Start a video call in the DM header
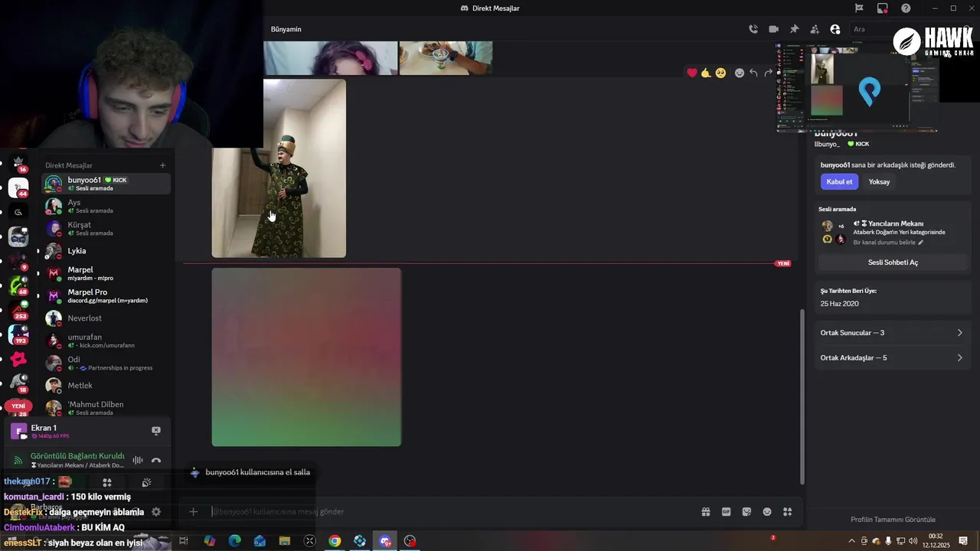Image resolution: width=980 pixels, height=551 pixels. (773, 29)
